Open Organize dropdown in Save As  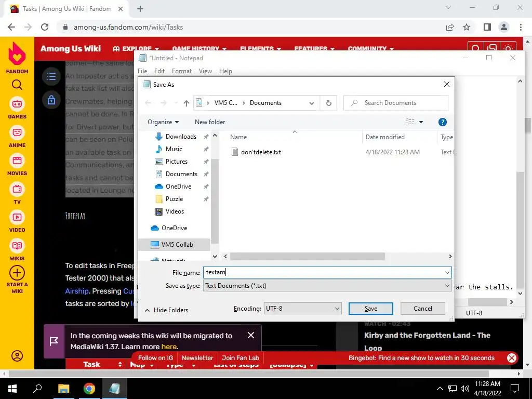coord(163,122)
